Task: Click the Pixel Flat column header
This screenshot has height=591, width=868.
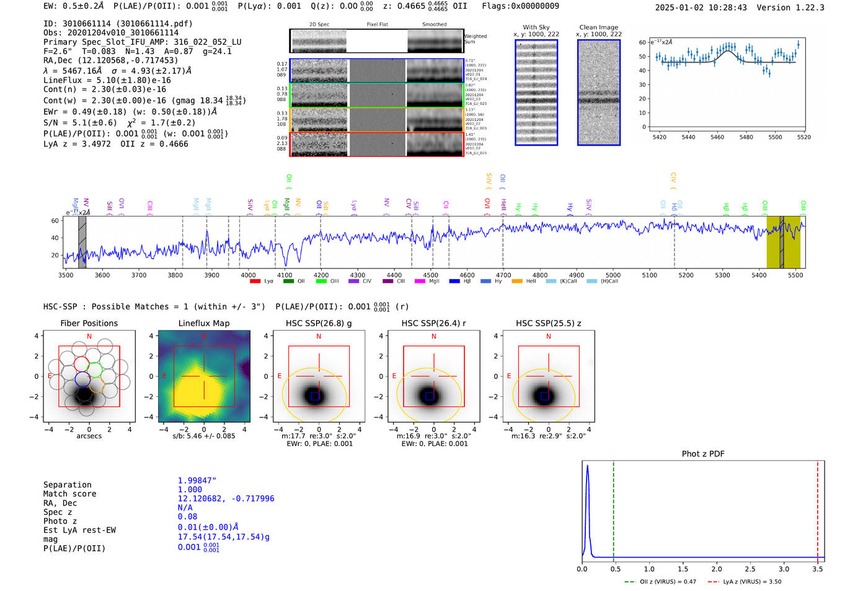Action: tap(378, 25)
